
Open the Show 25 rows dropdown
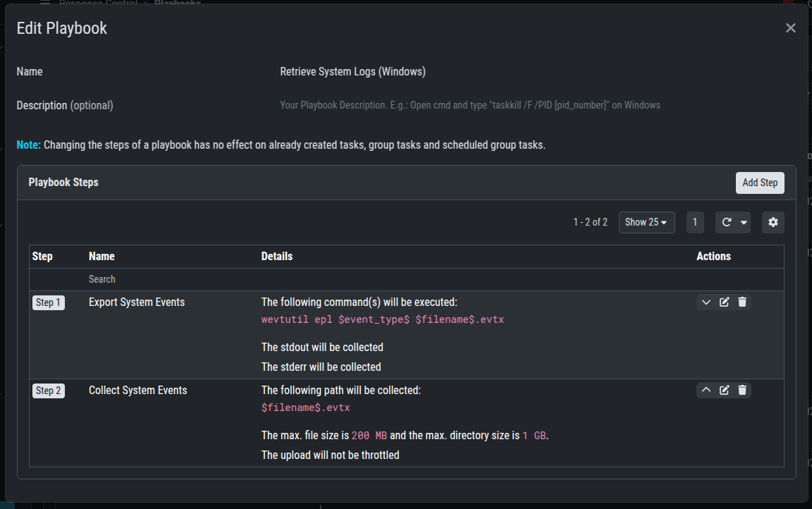point(646,223)
